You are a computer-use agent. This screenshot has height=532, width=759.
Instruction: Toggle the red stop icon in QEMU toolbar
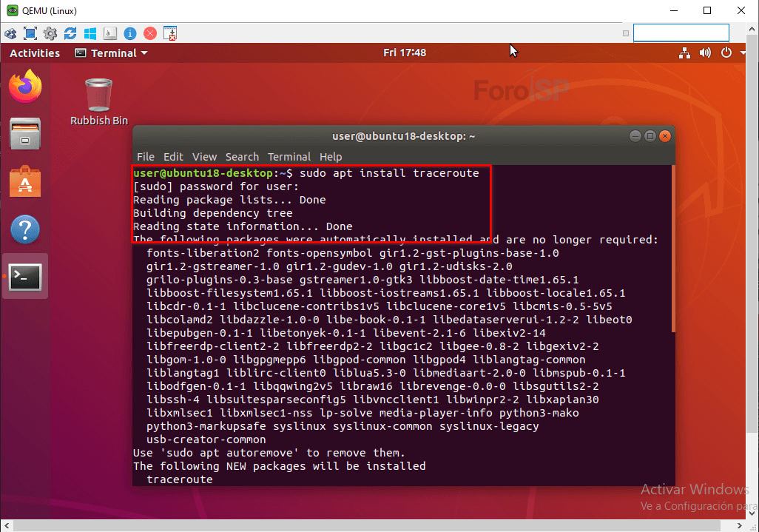(x=149, y=33)
